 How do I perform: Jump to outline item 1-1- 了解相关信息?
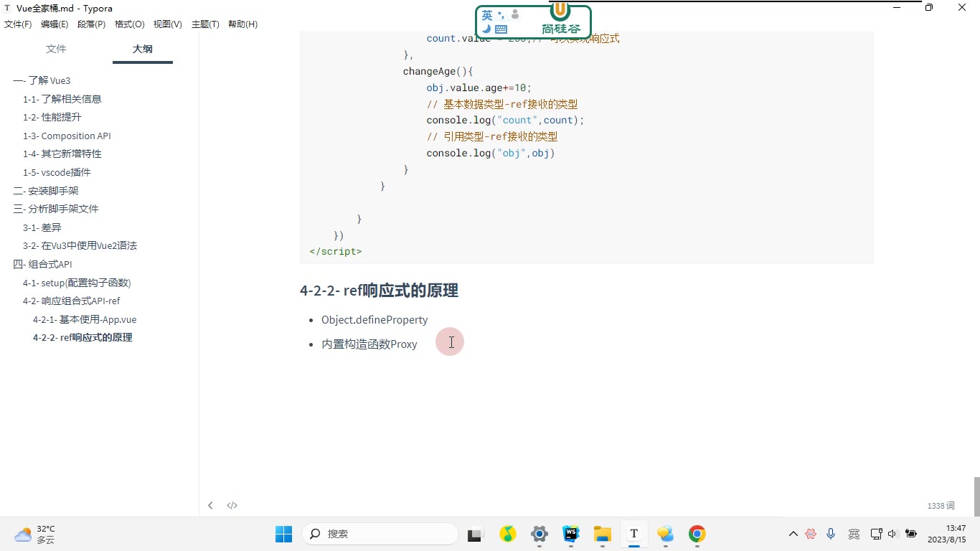(62, 99)
